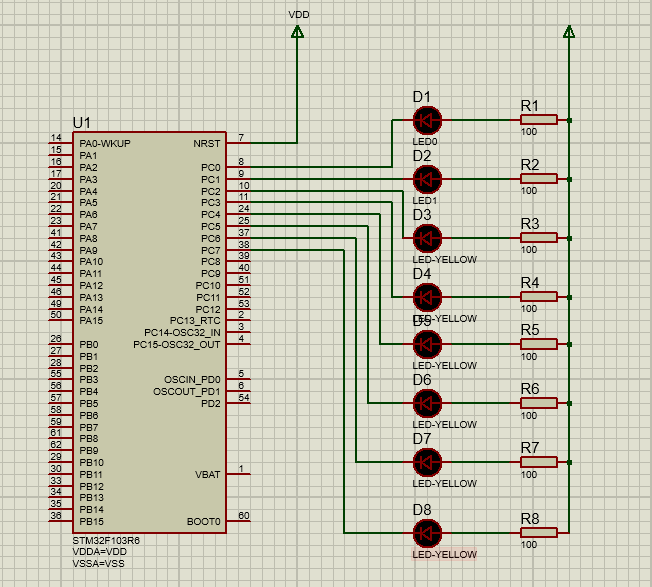Click the PD2 pin 54 stub

(x=240, y=403)
